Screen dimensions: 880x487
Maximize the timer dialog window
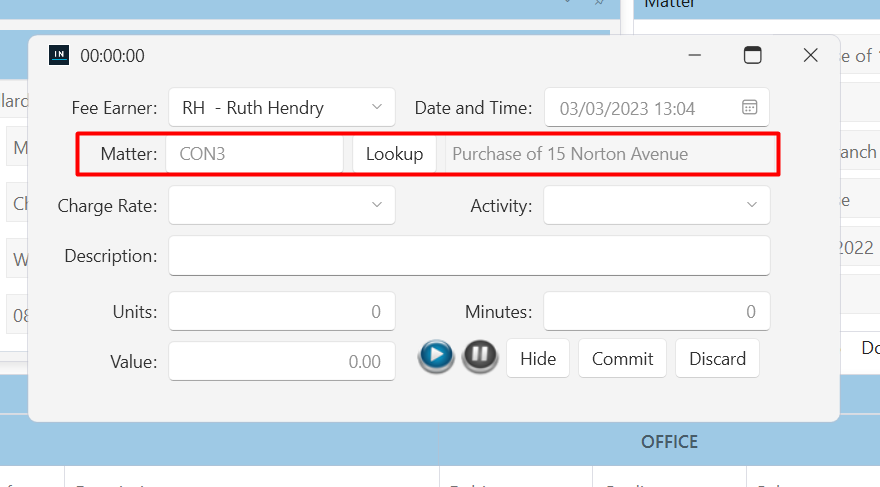click(x=752, y=56)
